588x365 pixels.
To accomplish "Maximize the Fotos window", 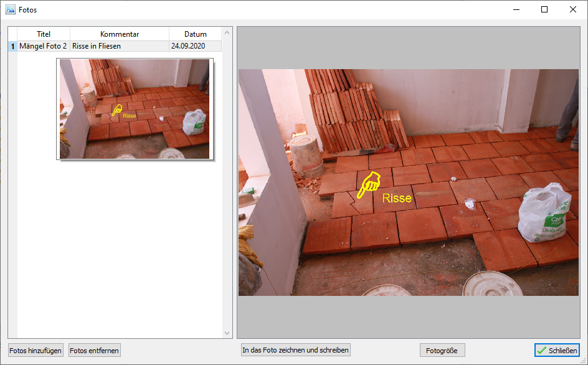I will pyautogui.click(x=544, y=9).
